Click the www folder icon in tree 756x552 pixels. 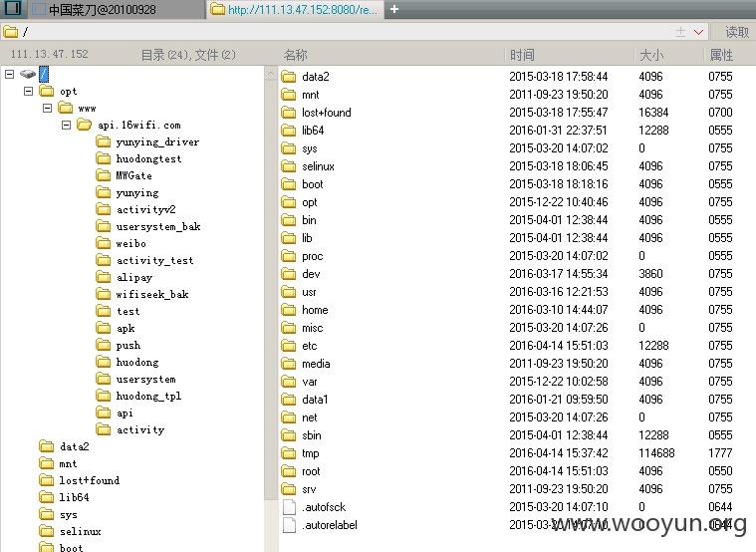pyautogui.click(x=65, y=108)
